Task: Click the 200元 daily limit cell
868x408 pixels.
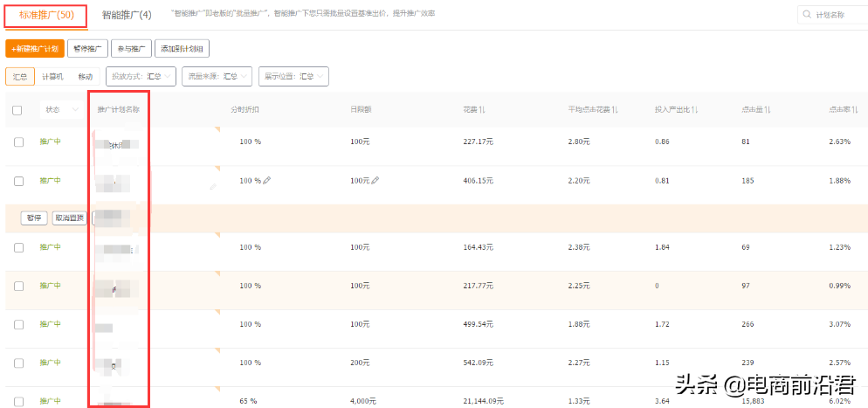Action: coord(360,363)
